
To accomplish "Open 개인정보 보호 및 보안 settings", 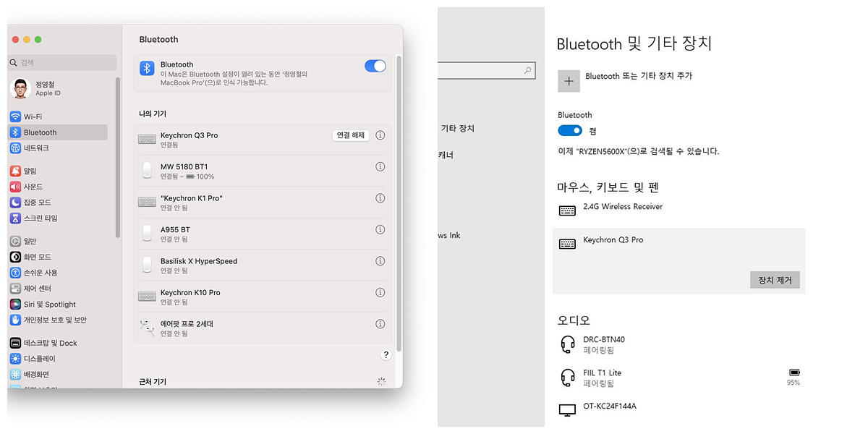I will point(58,320).
